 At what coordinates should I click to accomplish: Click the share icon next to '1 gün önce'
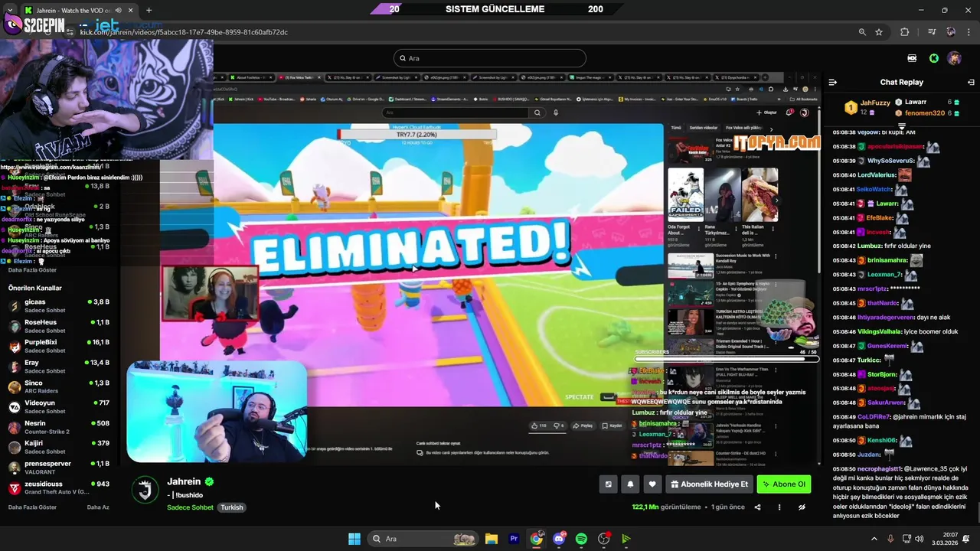[757, 507]
